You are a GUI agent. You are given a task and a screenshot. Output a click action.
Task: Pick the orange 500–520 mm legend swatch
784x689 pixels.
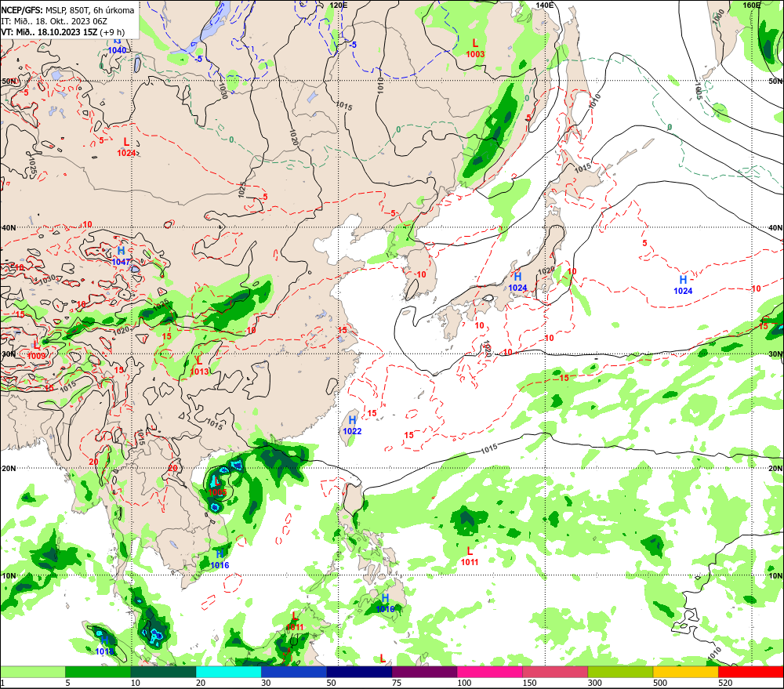tap(685, 672)
